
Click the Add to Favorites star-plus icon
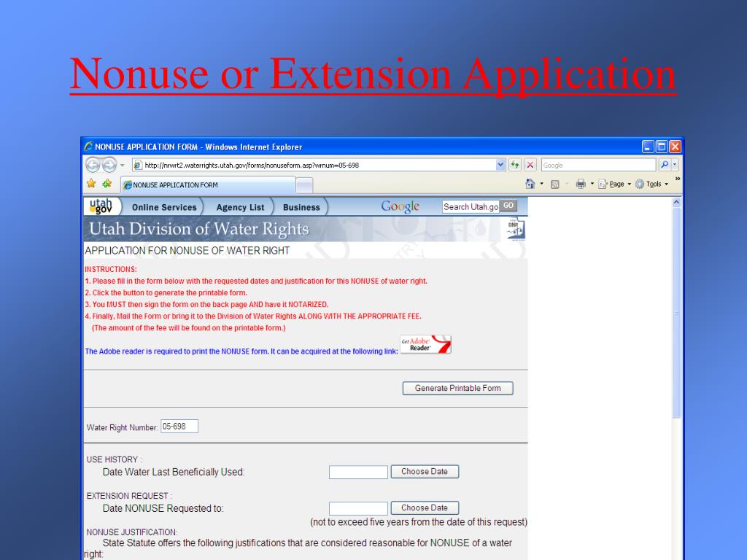(107, 183)
